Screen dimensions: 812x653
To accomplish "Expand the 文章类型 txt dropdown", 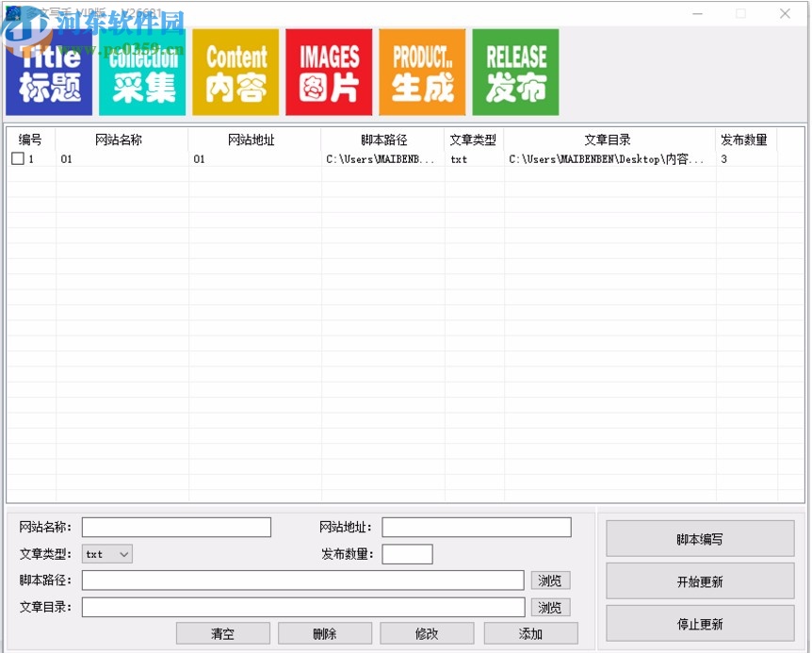I will pos(107,554).
